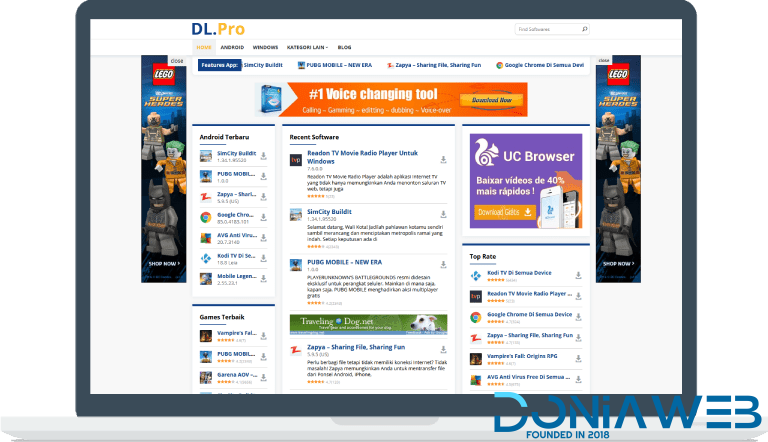Open Zapya – Sharing File title in Recent Software
The image size is (768, 442).
pos(356,347)
